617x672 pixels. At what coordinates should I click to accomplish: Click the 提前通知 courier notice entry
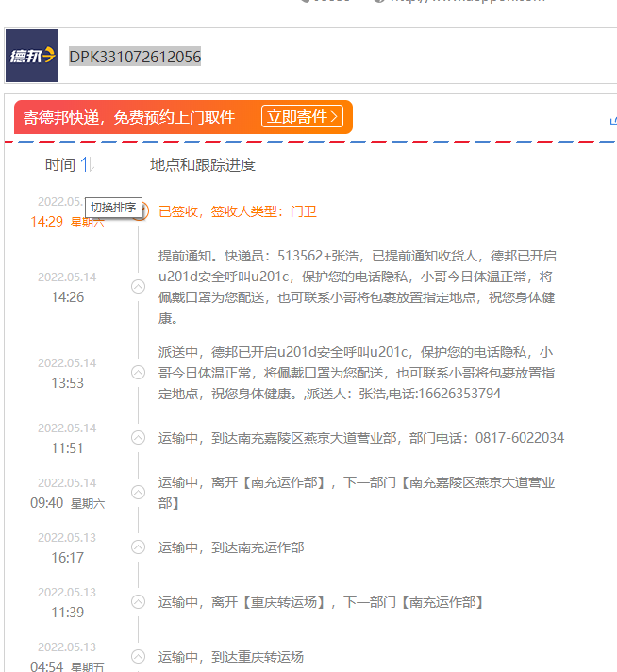tap(357, 287)
